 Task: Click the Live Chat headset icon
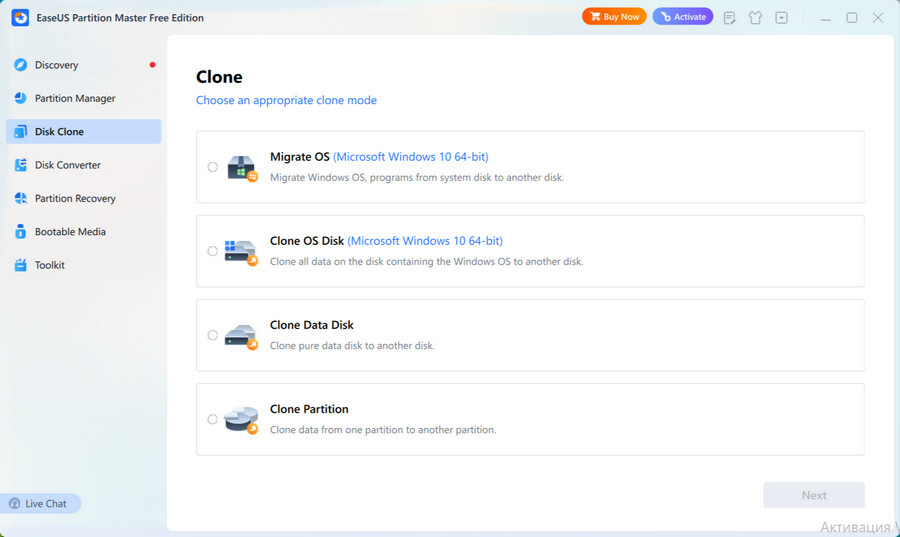click(14, 503)
